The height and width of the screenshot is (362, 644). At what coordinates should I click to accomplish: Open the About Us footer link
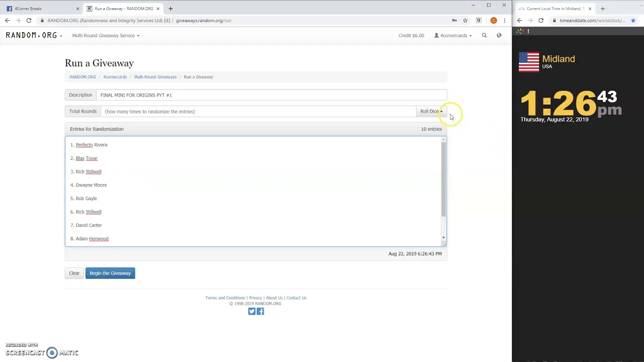[x=274, y=298]
